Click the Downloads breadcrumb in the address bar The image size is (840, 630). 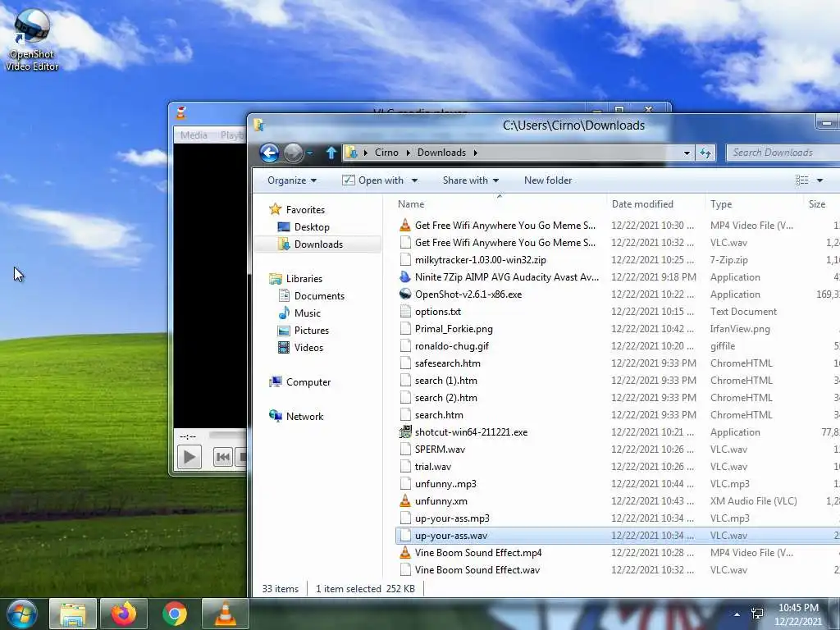441,153
